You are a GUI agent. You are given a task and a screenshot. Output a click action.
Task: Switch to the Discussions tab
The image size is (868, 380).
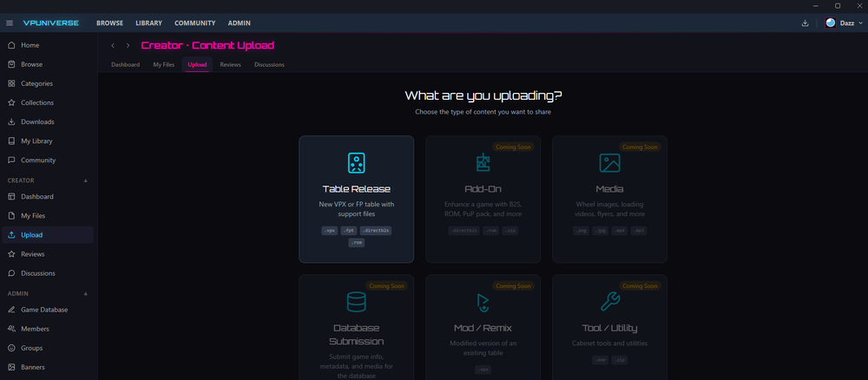270,65
